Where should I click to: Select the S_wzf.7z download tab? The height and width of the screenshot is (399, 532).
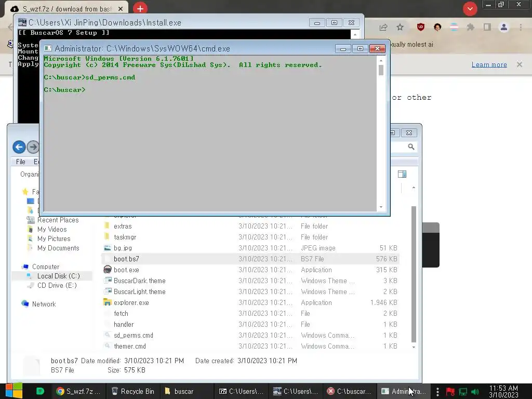66,9
